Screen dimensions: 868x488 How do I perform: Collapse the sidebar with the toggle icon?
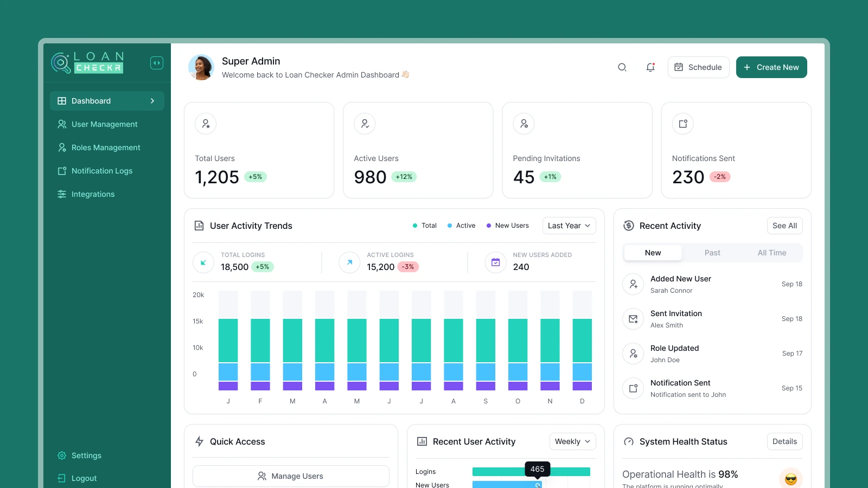pyautogui.click(x=157, y=63)
